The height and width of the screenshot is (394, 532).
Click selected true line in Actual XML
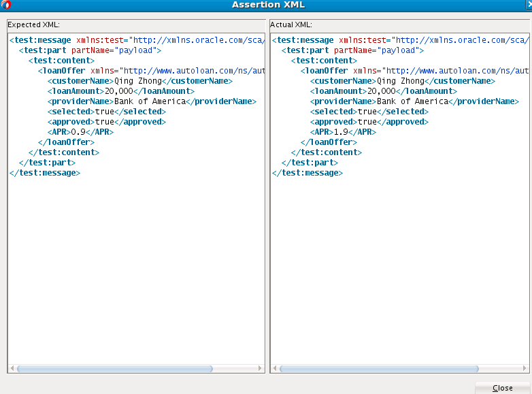pos(369,112)
